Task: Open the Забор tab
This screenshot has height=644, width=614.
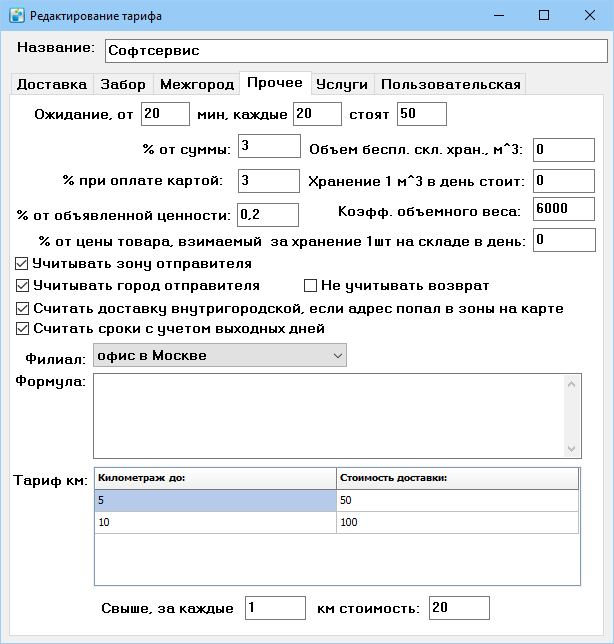Action: pyautogui.click(x=123, y=85)
